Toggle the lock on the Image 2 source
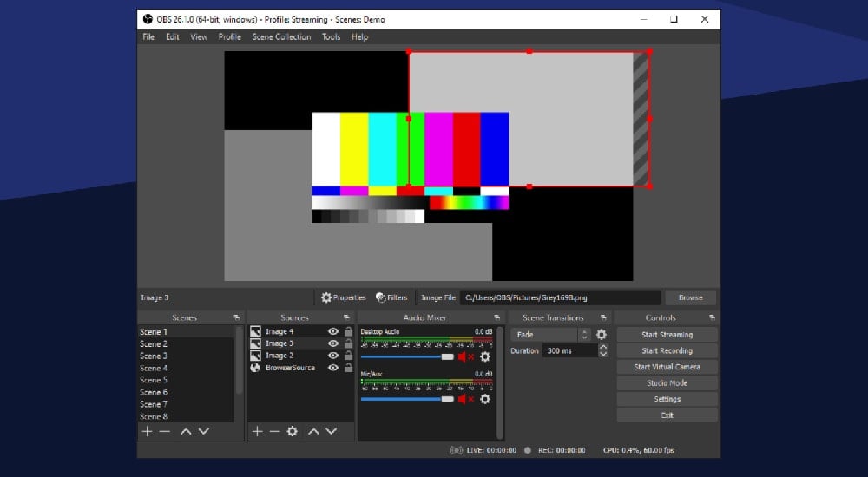868x477 pixels. pyautogui.click(x=347, y=356)
